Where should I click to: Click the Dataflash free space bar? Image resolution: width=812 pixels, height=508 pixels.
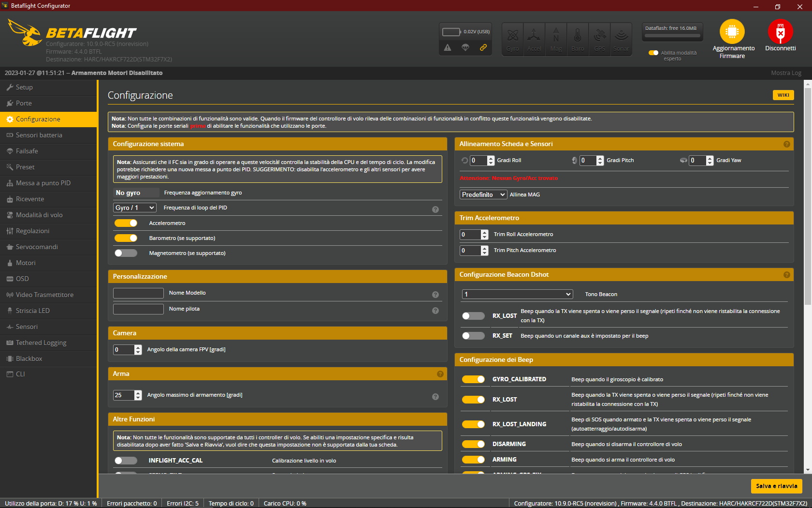tap(672, 35)
